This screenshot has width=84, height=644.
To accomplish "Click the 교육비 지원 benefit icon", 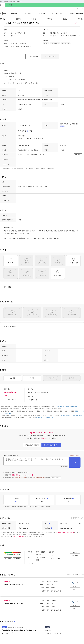I will pyautogui.click(x=58, y=261).
